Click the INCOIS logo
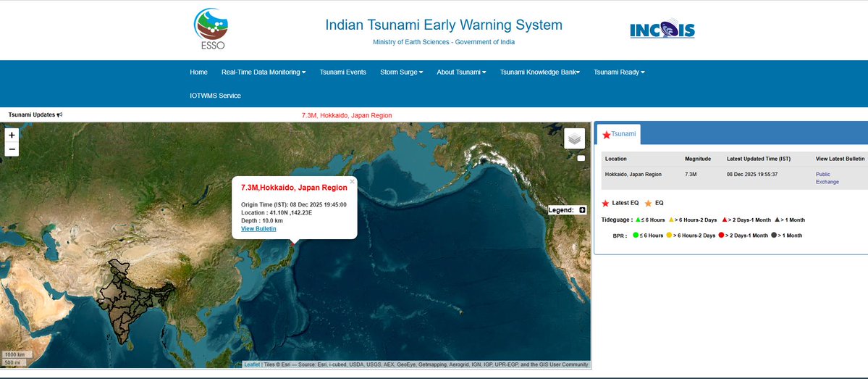This screenshot has width=868, height=379. pos(662,28)
